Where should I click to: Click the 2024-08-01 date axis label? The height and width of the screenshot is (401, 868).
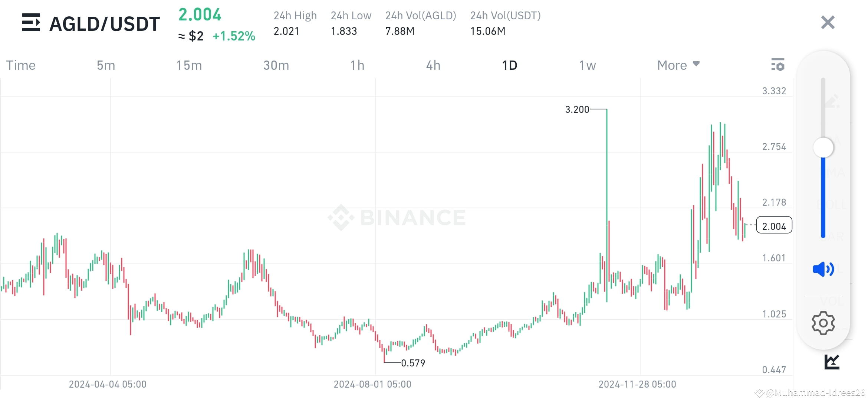pos(372,384)
